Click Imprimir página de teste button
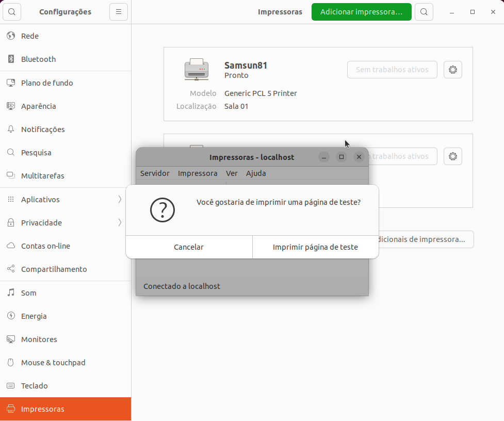The image size is (504, 421). click(315, 247)
